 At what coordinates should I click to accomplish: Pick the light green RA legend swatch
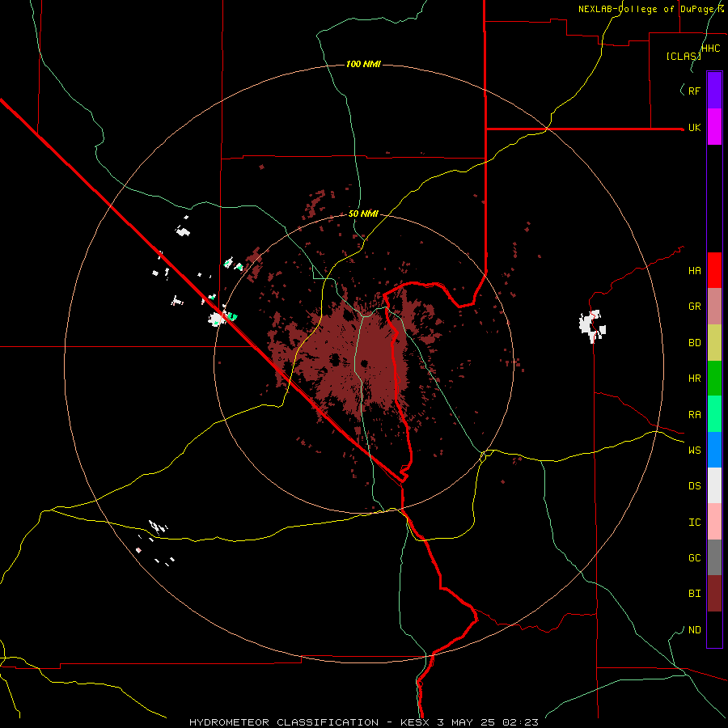[x=714, y=414]
